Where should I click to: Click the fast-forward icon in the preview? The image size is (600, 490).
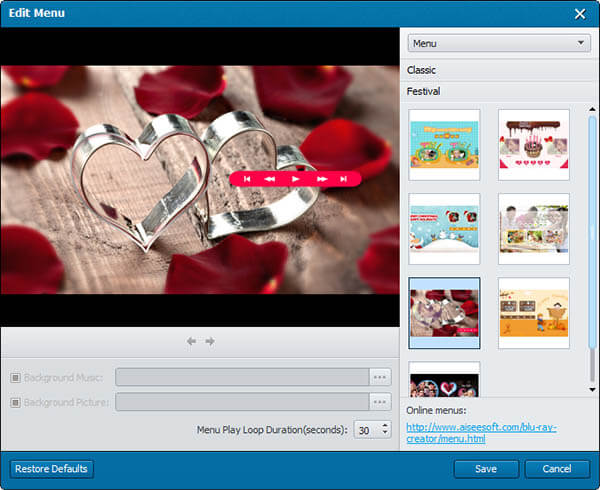click(322, 179)
